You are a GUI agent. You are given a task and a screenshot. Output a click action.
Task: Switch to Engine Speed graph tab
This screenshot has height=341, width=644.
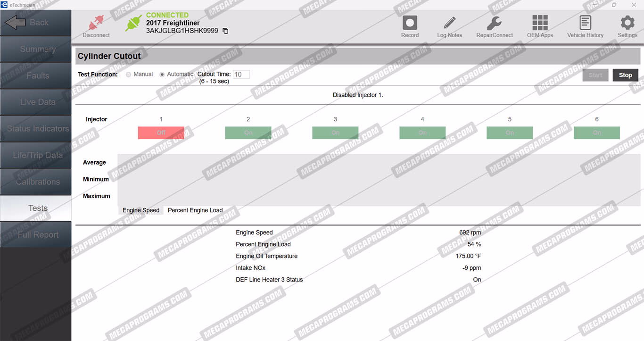point(141,210)
